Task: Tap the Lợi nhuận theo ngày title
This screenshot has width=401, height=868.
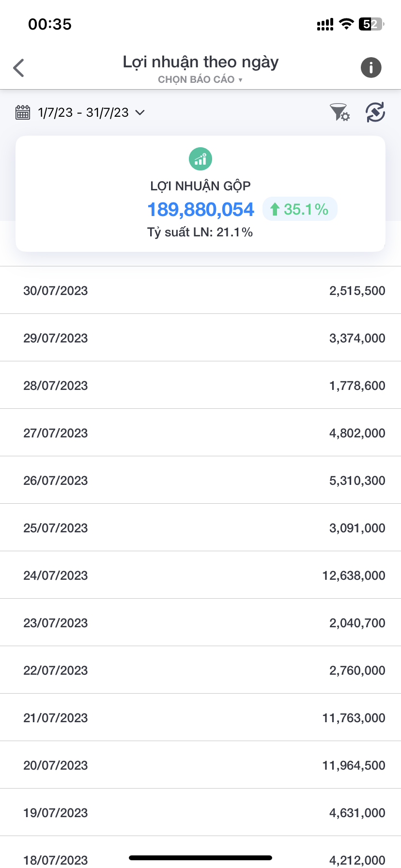Action: pos(200,62)
